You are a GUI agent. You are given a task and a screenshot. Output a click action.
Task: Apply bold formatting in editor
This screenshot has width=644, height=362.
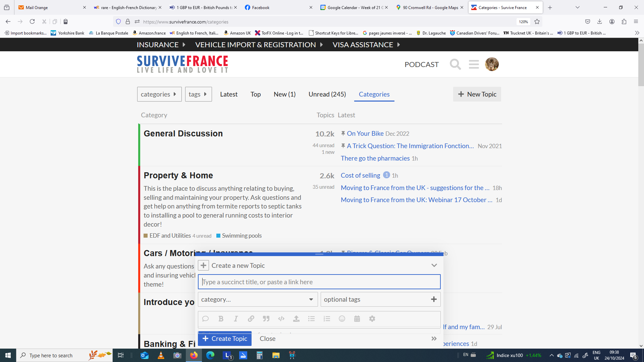pyautogui.click(x=221, y=319)
